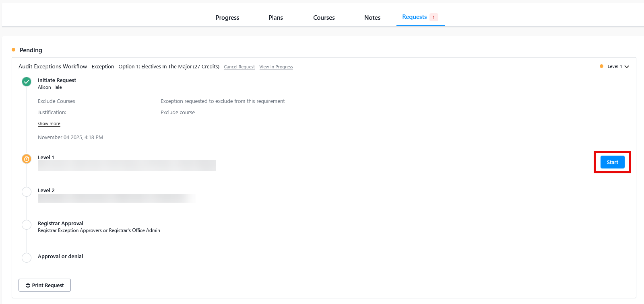Click the Option 1 Electives In The Major text
Screen dimensions: 644x304
tap(169, 67)
